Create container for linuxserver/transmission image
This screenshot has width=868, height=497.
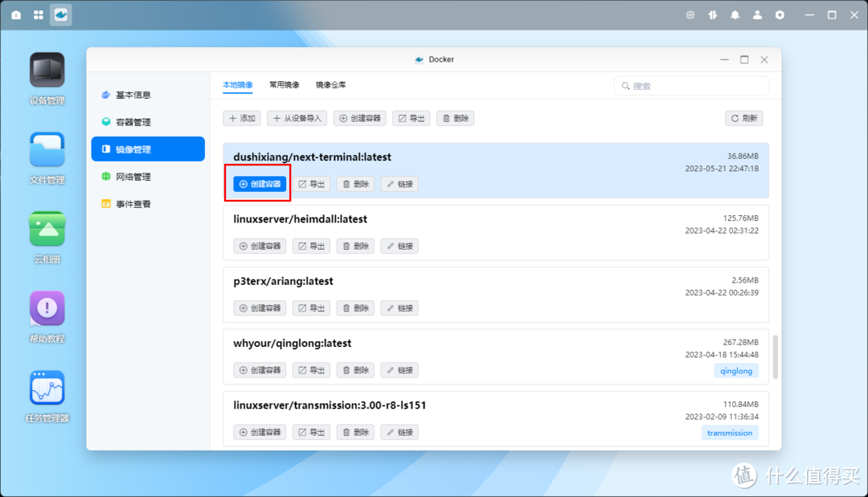pos(260,432)
